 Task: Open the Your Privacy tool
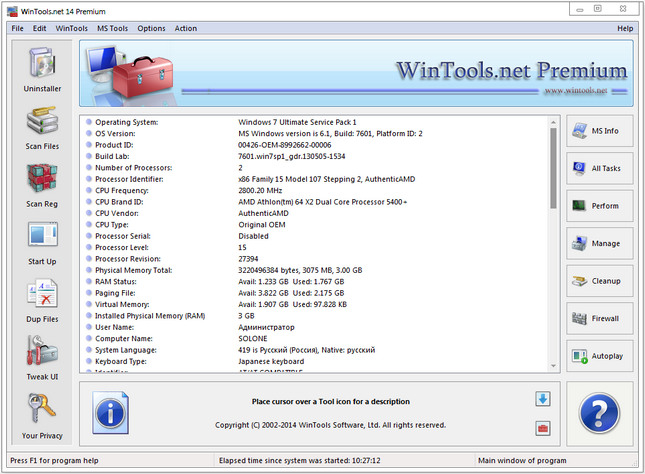tap(40, 413)
